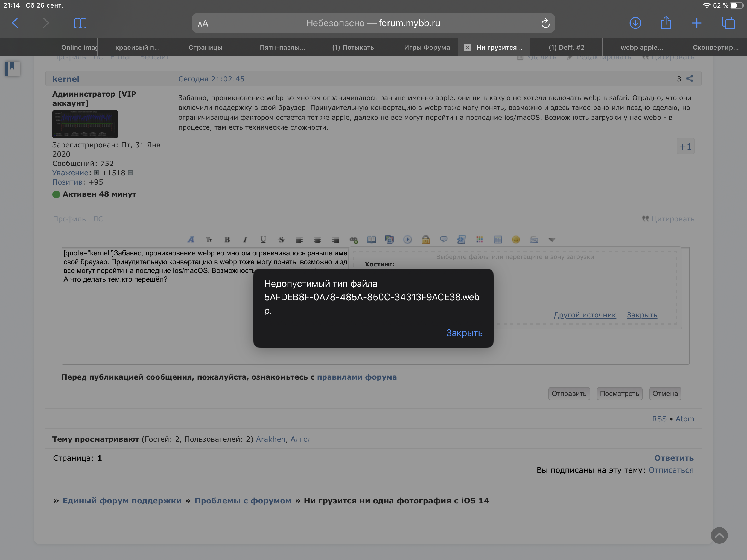Open the font color picker

191,240
